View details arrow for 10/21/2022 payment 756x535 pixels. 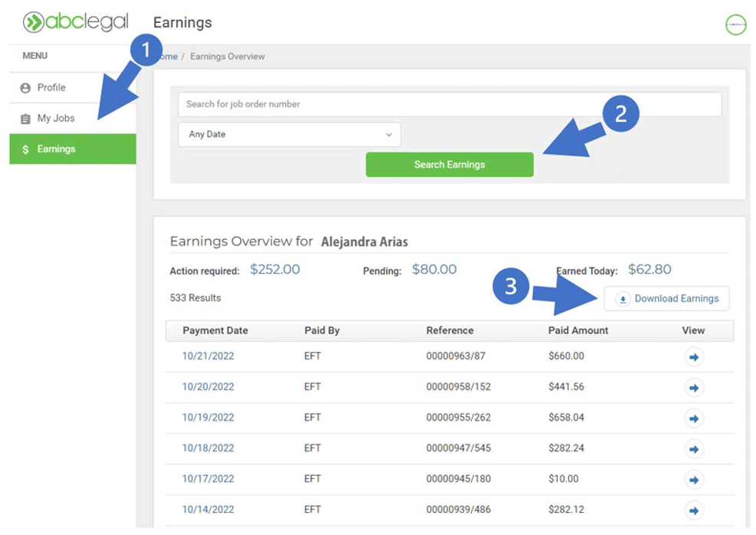tap(694, 357)
